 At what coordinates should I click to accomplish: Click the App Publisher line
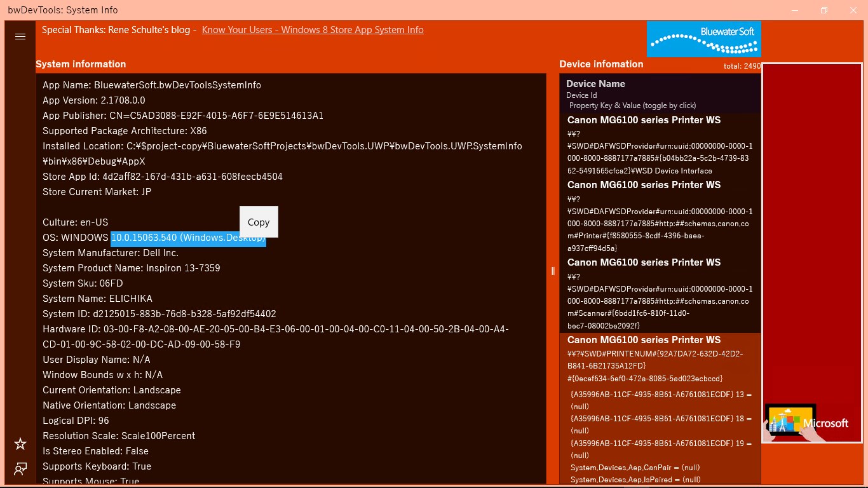(x=183, y=116)
